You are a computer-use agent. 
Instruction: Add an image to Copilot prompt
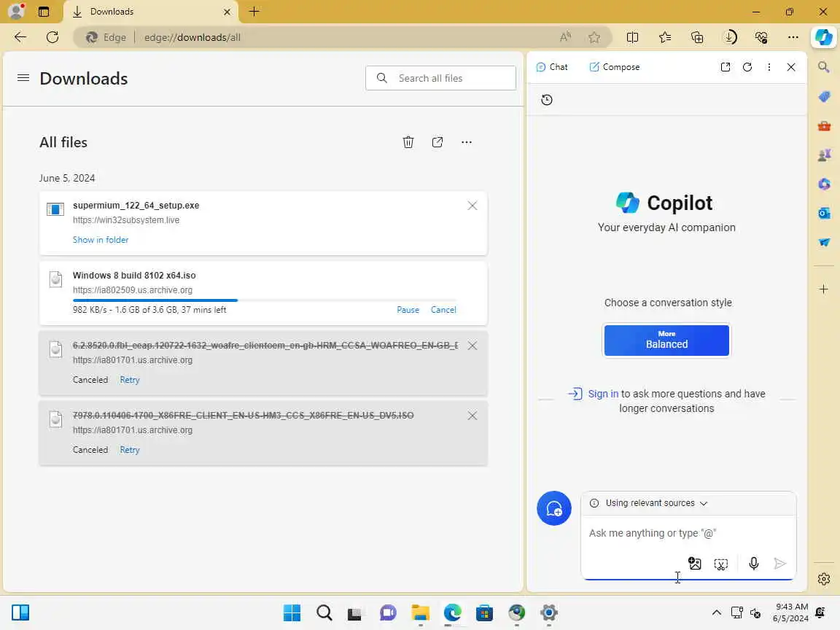(695, 564)
